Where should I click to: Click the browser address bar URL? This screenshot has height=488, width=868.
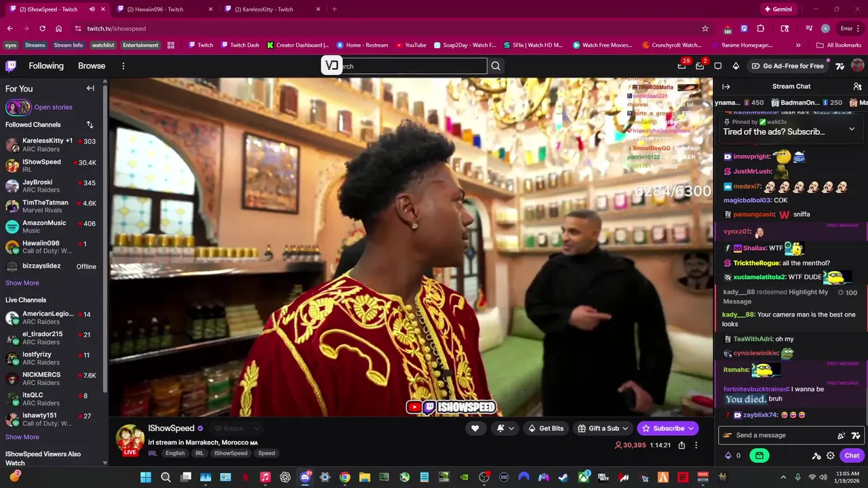117,28
